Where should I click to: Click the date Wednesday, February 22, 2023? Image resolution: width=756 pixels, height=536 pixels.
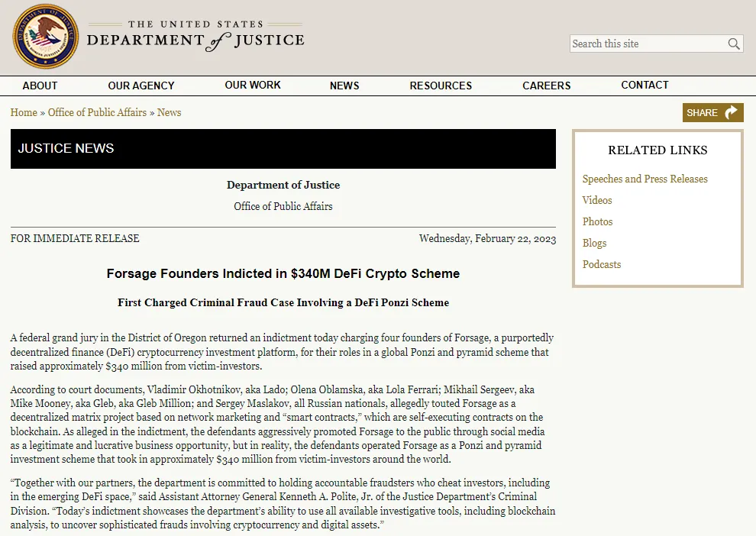pyautogui.click(x=487, y=238)
